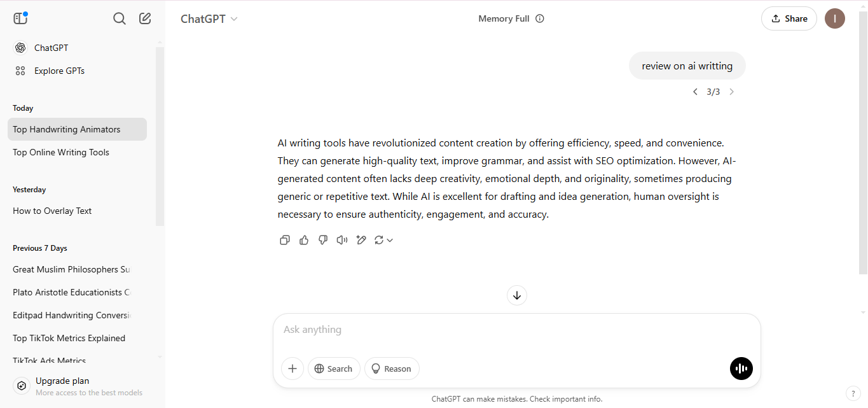Click the Ask anything message field
This screenshot has width=868, height=408.
517,330
